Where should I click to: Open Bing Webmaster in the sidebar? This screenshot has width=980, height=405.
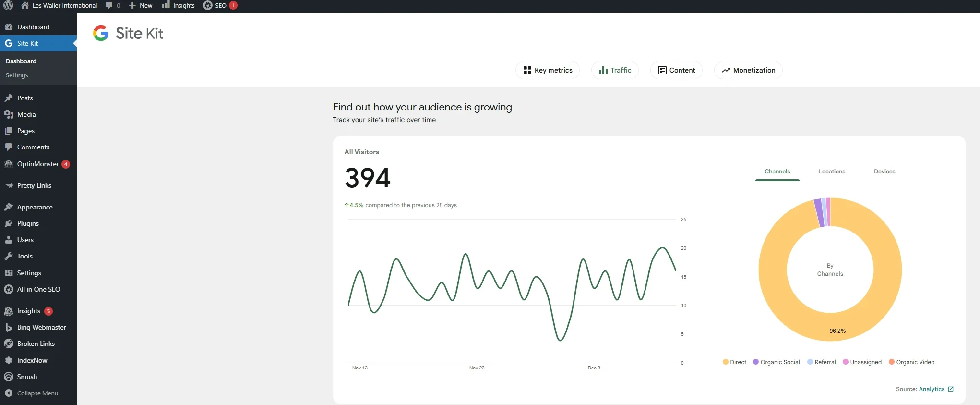click(x=41, y=327)
